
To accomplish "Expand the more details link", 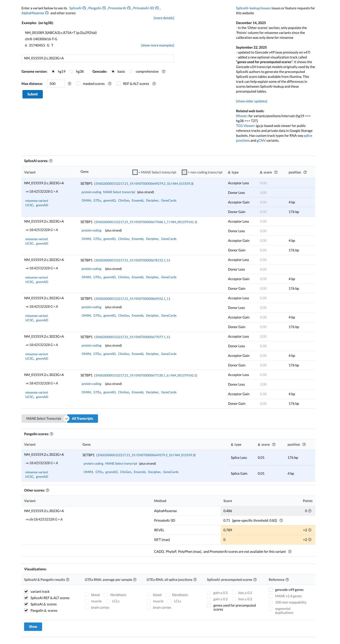I will click(164, 18).
